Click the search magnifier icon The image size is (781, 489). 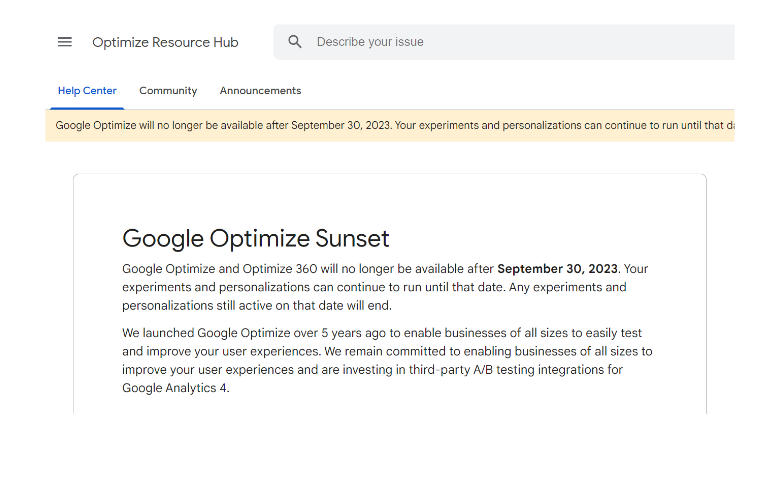click(x=295, y=42)
